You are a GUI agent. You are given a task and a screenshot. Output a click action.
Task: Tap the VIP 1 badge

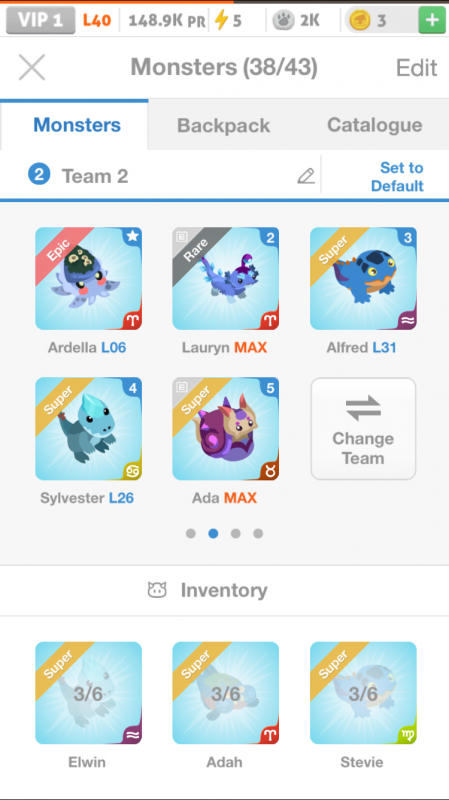(x=41, y=20)
